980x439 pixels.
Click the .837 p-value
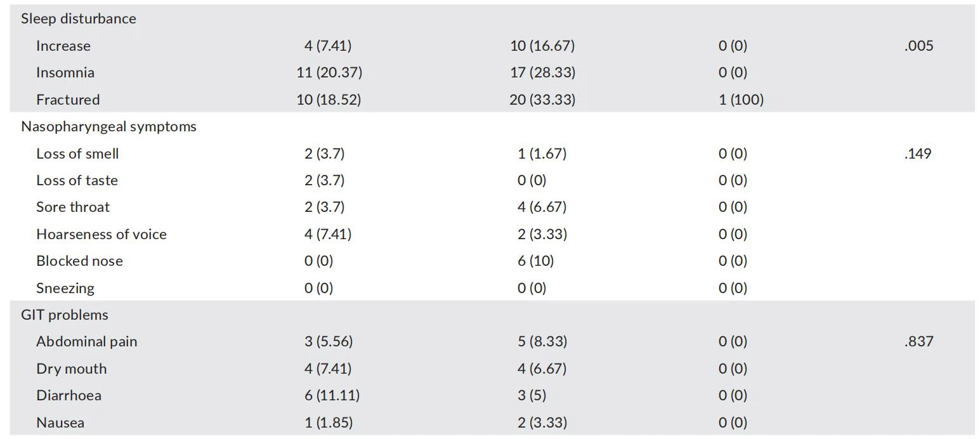918,342
